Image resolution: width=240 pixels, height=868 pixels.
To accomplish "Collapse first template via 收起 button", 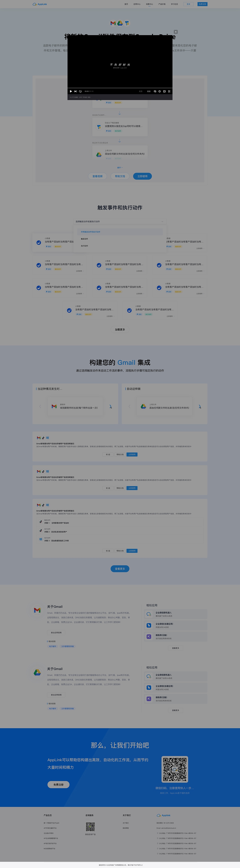I will (108, 455).
